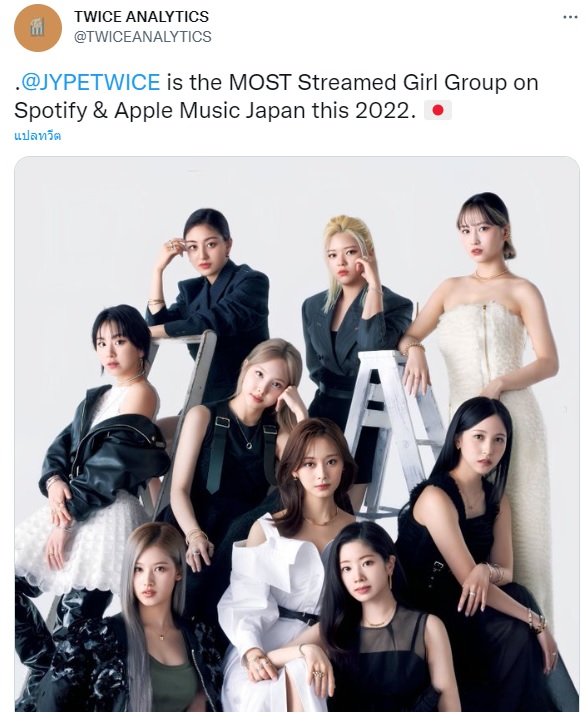Open the attached group photo
This screenshot has width=587, height=712.
point(297,434)
